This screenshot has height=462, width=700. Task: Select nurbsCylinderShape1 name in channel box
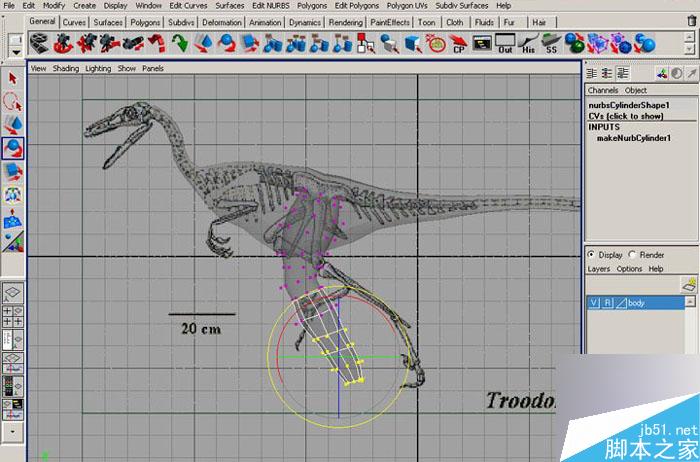point(629,105)
